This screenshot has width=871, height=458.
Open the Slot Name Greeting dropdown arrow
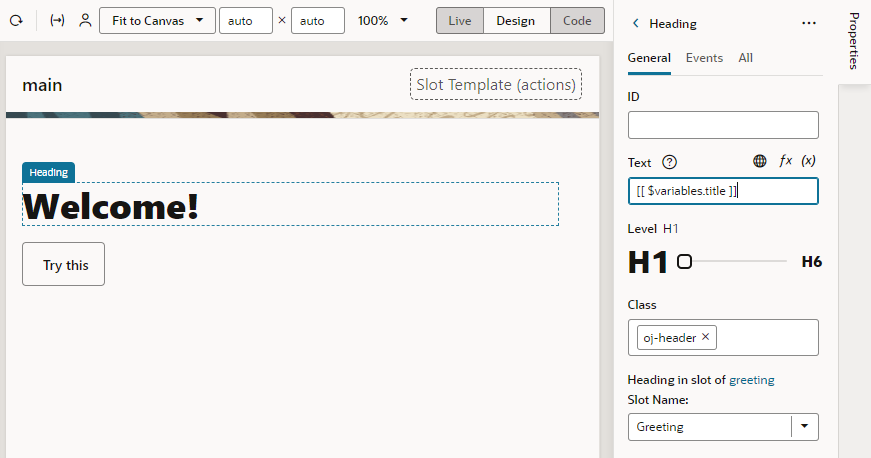coord(804,426)
